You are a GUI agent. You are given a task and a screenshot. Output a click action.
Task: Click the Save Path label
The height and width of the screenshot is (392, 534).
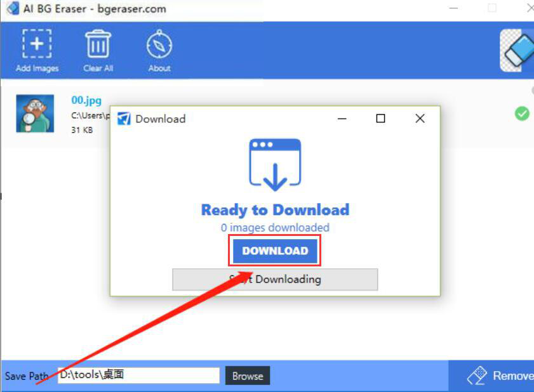coord(27,376)
